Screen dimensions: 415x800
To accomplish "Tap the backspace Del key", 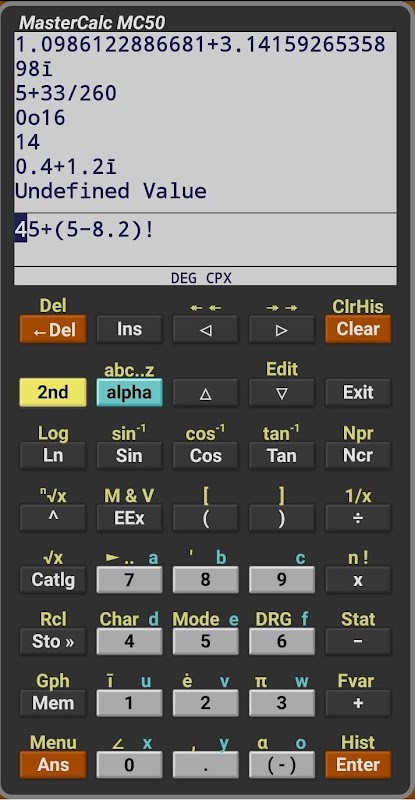I will (53, 330).
